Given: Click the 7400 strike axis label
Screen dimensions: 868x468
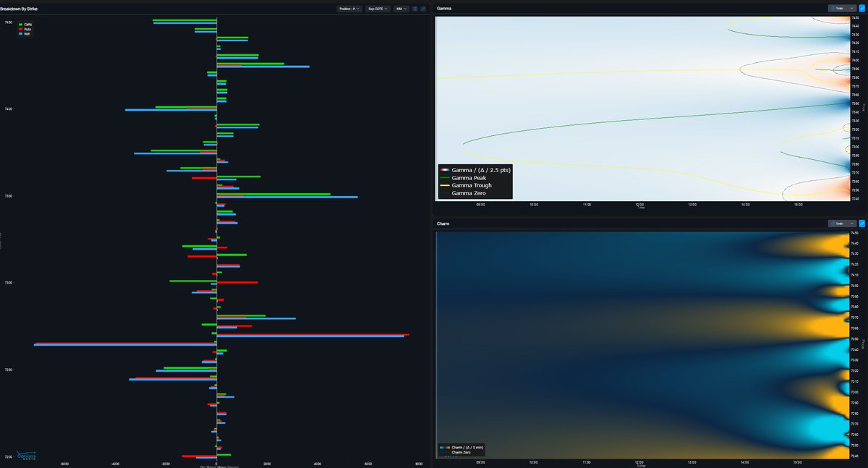Looking at the screenshot, I should tap(8, 109).
